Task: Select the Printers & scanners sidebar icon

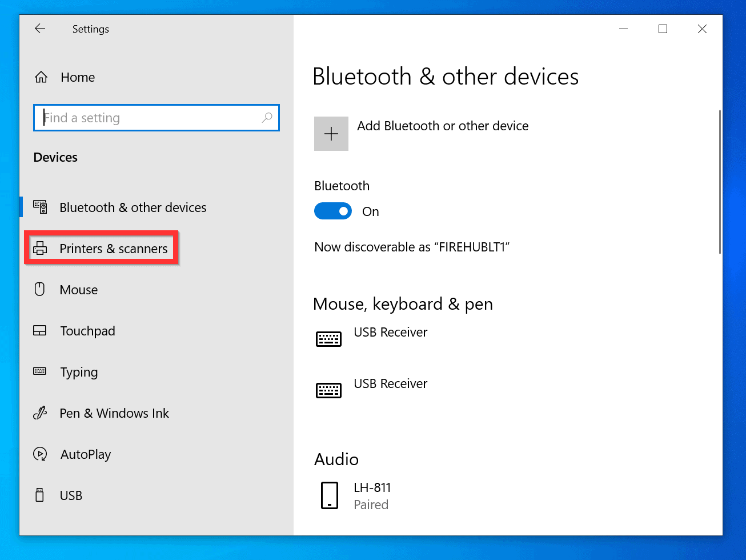Action: click(x=40, y=248)
